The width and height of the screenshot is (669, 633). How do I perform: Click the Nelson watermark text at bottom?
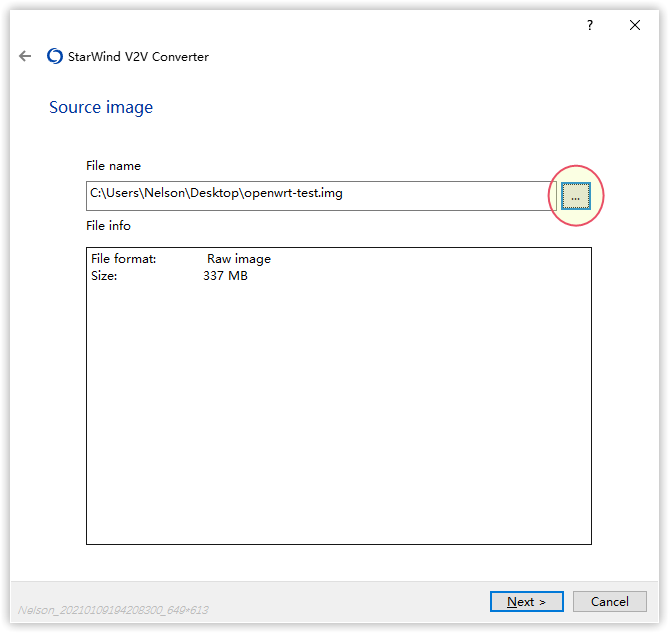pos(113,609)
